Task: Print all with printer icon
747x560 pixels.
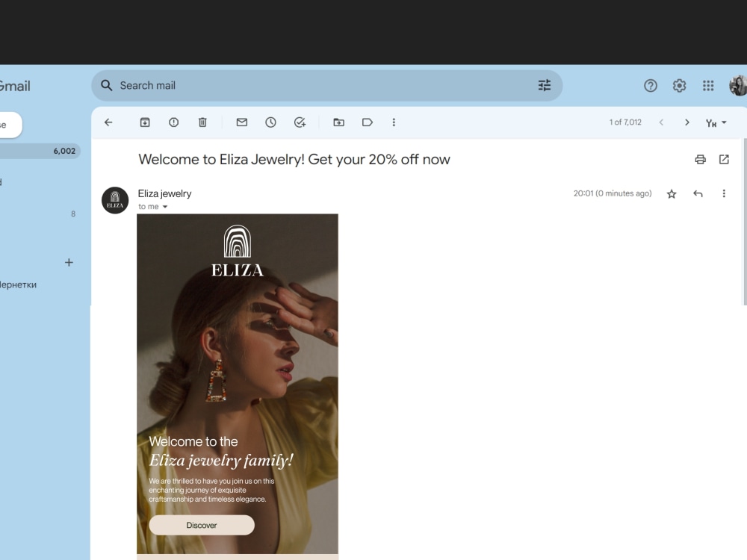Action: pos(701,160)
